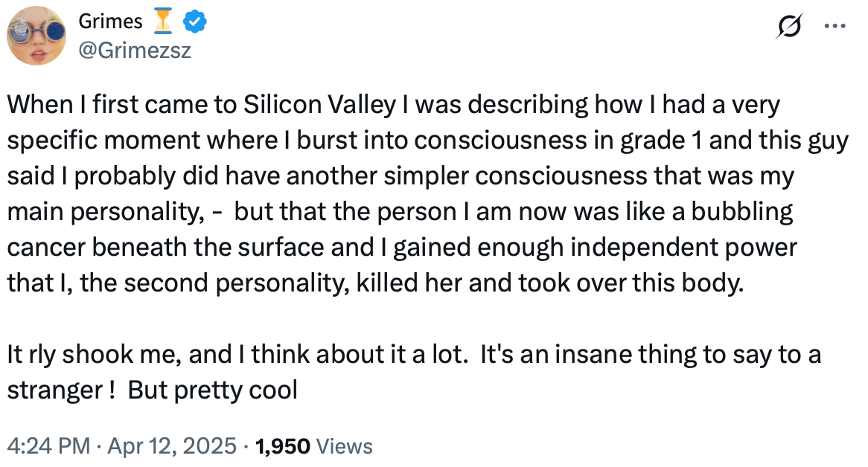Click the 4:24 PM timestamp
This screenshot has width=868, height=467.
tap(48, 446)
